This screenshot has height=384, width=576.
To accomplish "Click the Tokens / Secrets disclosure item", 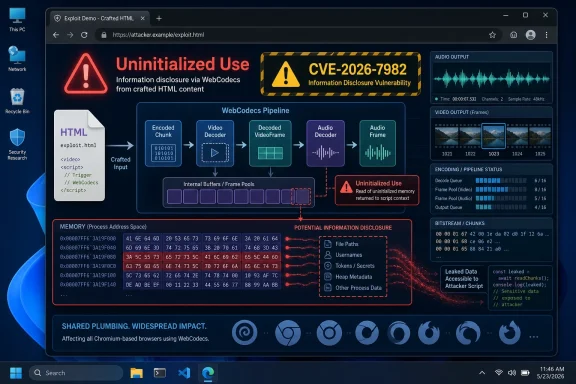I will [350, 266].
